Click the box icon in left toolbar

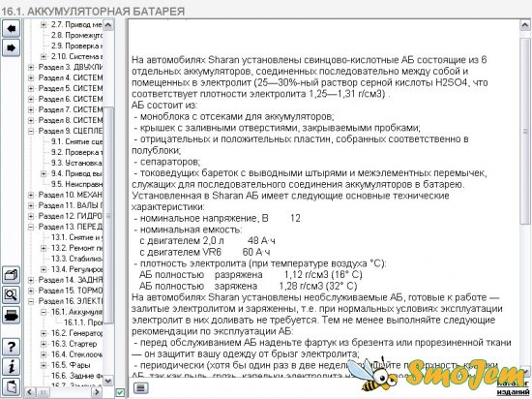12,275
